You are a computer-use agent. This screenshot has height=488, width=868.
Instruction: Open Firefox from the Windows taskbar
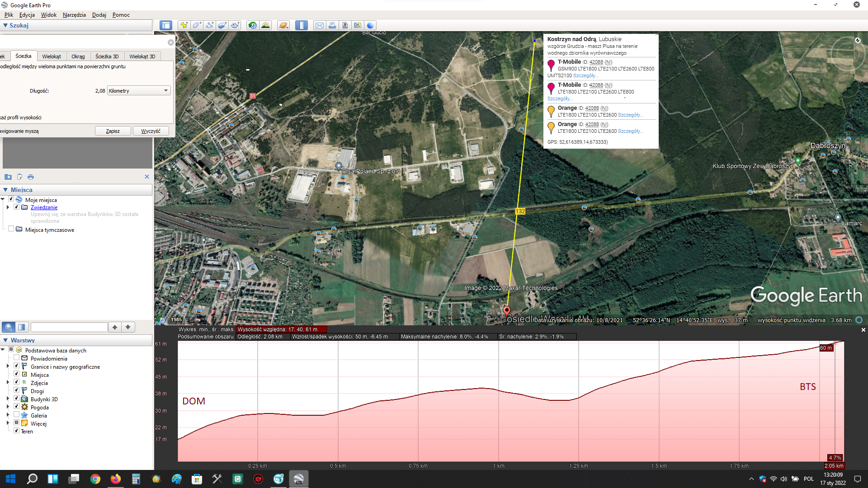116,479
